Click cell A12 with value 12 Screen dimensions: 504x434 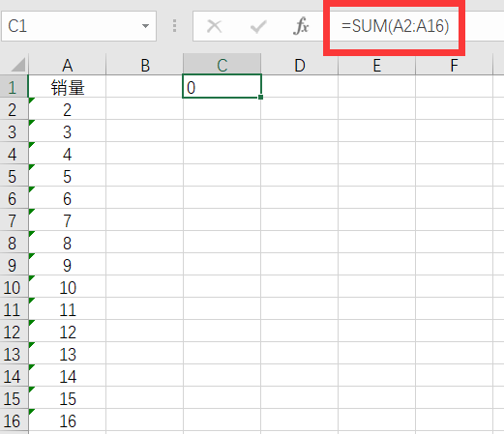click(x=67, y=331)
